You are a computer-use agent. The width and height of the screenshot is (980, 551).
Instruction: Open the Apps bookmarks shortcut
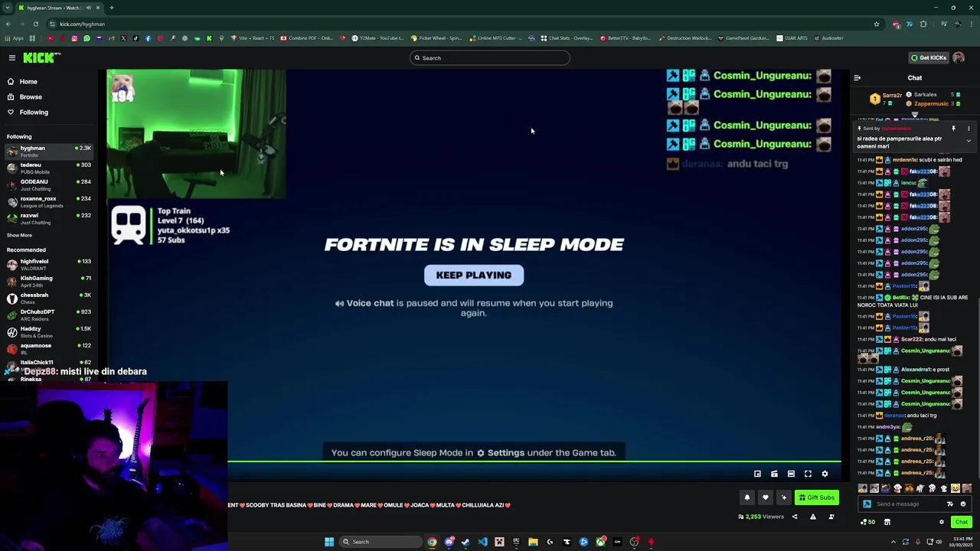[x=14, y=37]
